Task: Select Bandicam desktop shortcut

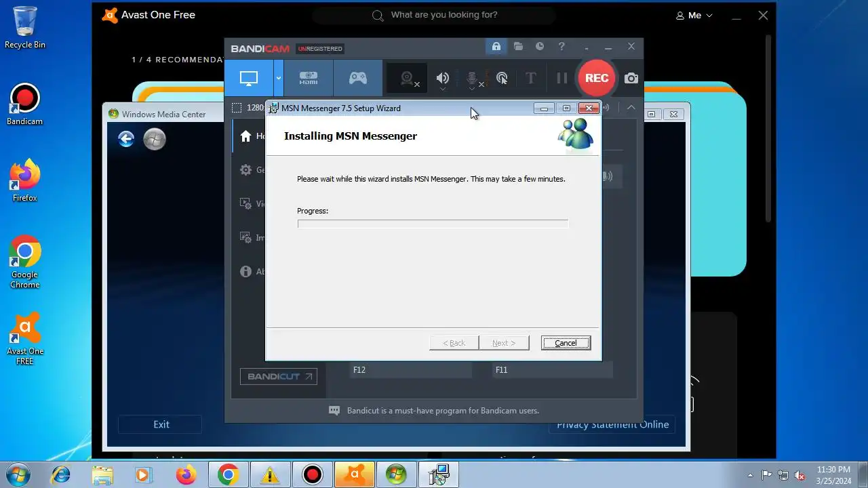Action: point(25,105)
